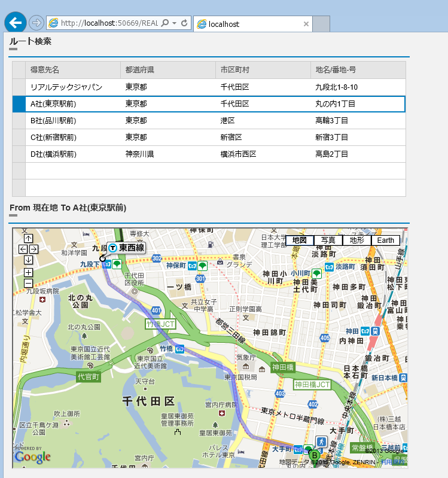This screenshot has height=478, width=448.
Task: Select row header for リアルテックジャパン
Action: 19,87
